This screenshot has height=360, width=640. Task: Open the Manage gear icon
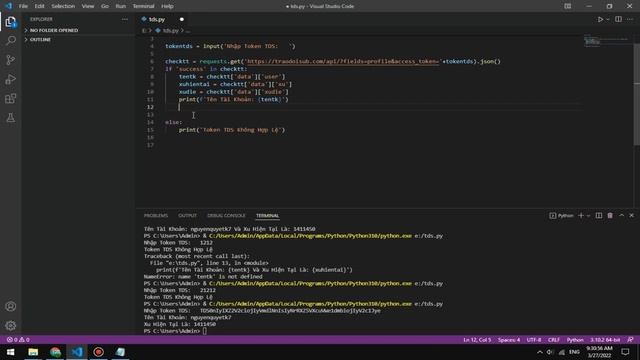11,325
